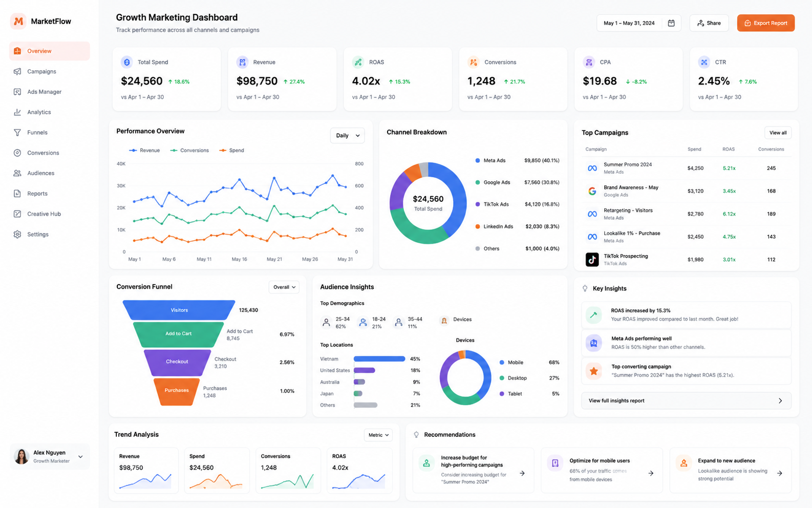812x508 pixels.
Task: Click Alex Nguyen's profile avatar
Action: tap(22, 456)
